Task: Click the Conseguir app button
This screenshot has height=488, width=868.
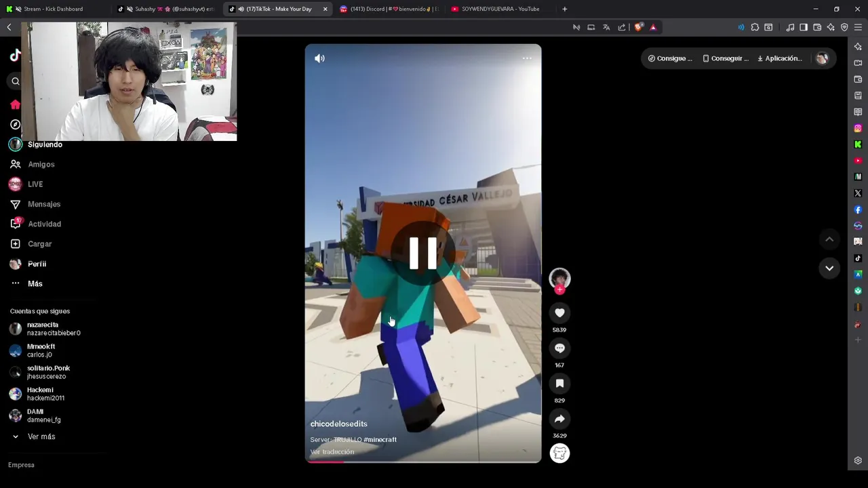Action: tap(725, 58)
